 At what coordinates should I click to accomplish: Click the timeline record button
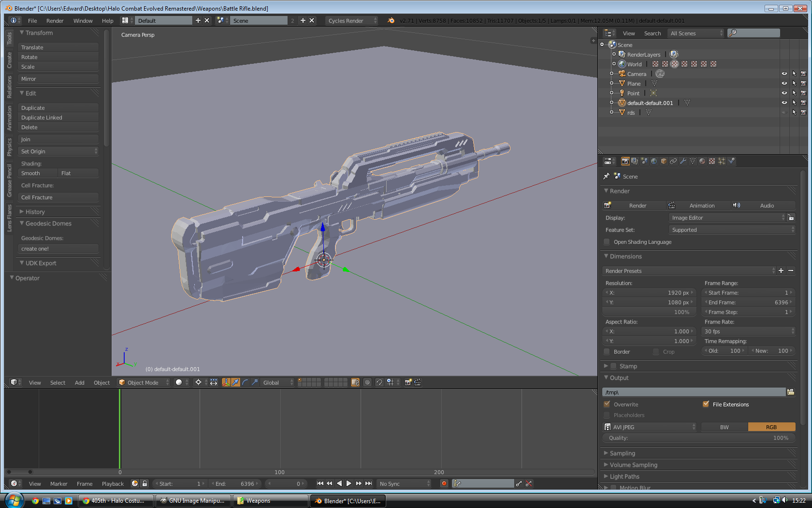pyautogui.click(x=444, y=483)
